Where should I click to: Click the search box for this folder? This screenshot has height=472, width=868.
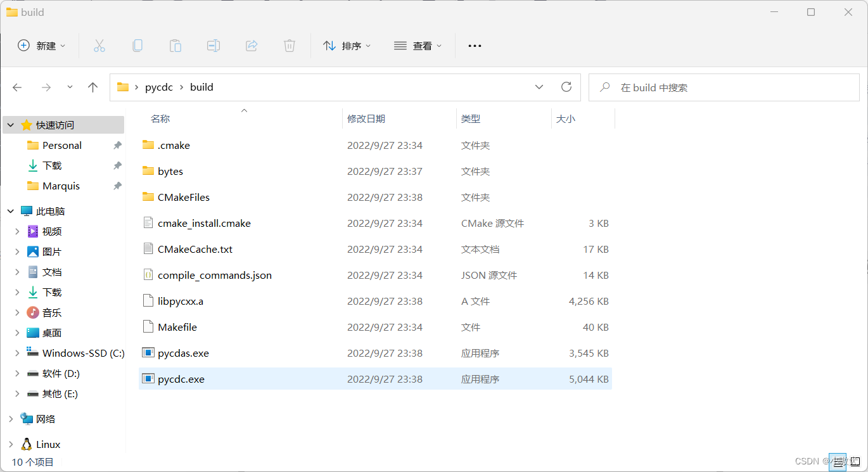coord(722,87)
